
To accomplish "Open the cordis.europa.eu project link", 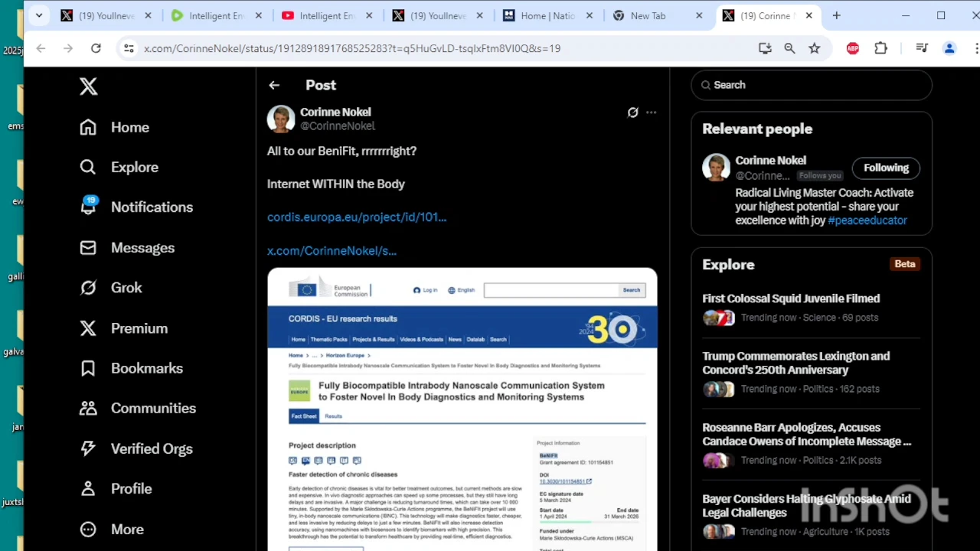I will pyautogui.click(x=357, y=217).
